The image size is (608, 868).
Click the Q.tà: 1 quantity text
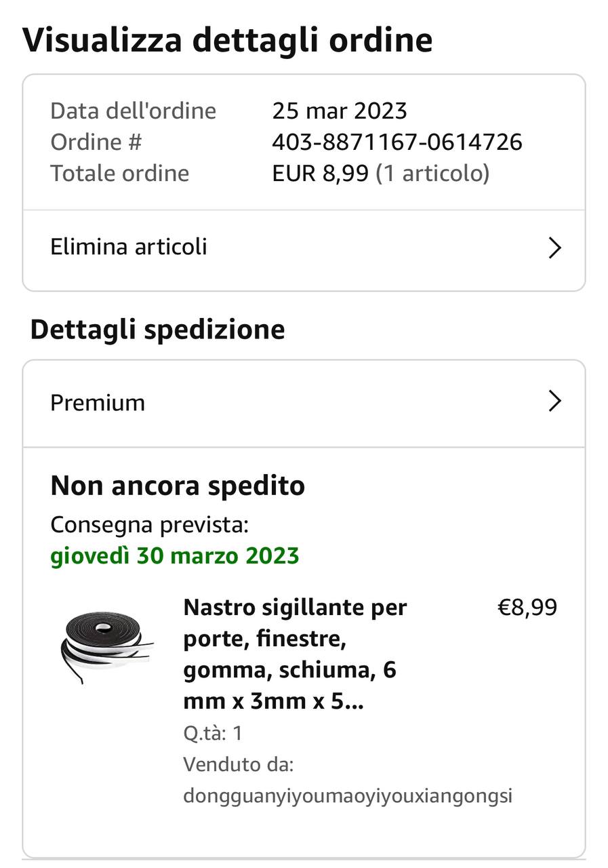coord(212,733)
